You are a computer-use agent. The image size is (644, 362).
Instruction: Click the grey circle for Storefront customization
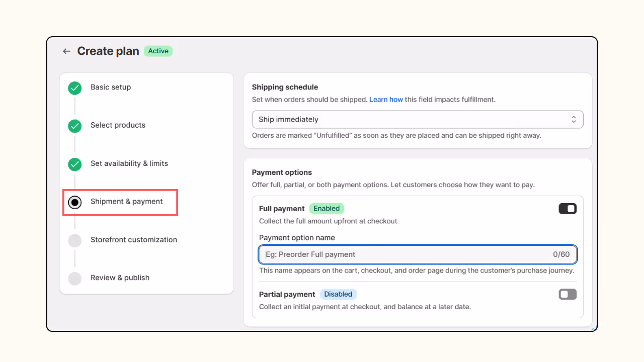75,240
